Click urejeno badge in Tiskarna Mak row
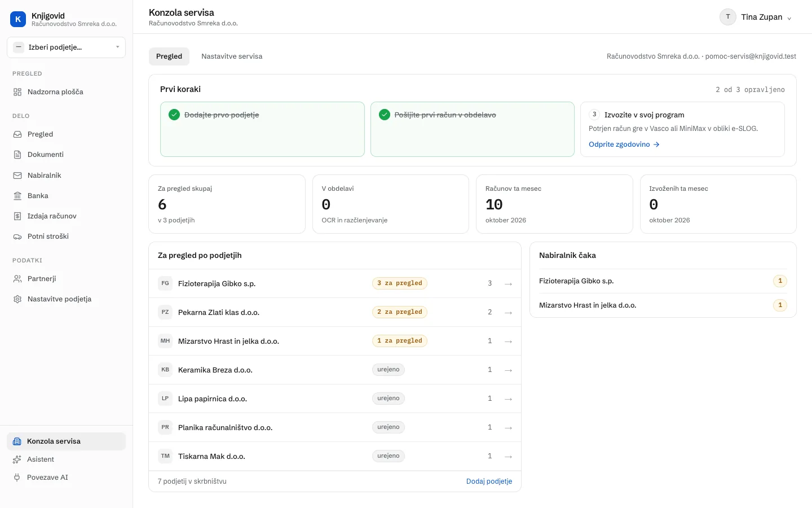The width and height of the screenshot is (812, 508). pos(389,456)
